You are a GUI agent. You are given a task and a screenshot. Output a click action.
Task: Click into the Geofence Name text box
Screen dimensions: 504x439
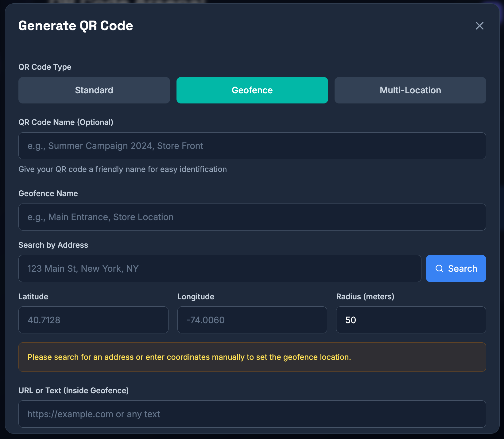coord(252,217)
